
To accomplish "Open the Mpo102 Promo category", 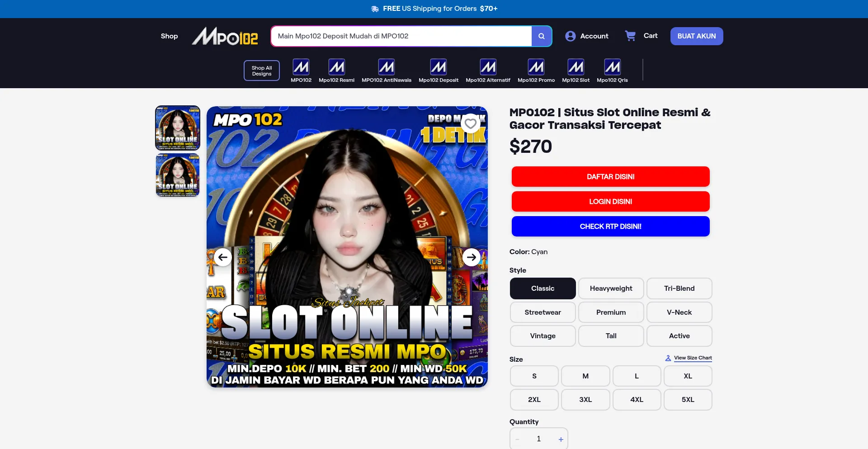I will coord(536,71).
